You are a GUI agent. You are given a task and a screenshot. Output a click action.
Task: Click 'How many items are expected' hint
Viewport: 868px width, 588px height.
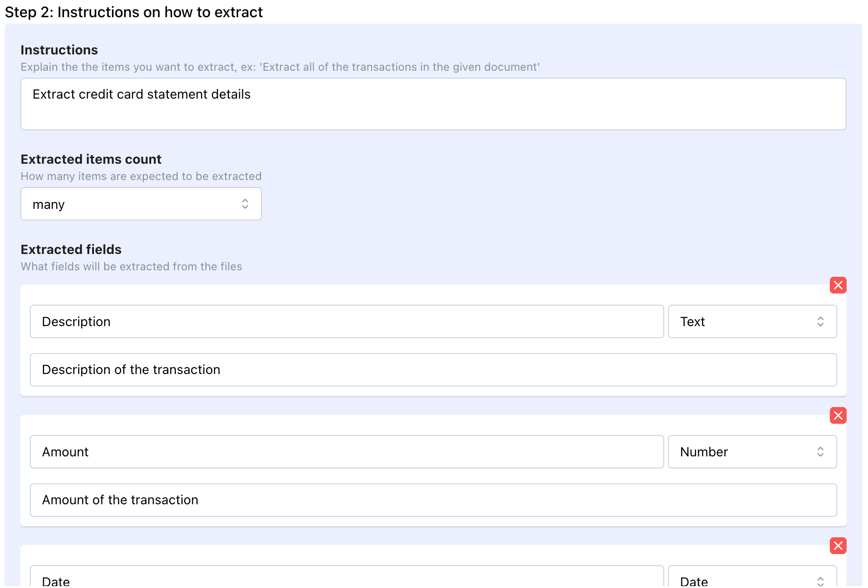coord(141,176)
